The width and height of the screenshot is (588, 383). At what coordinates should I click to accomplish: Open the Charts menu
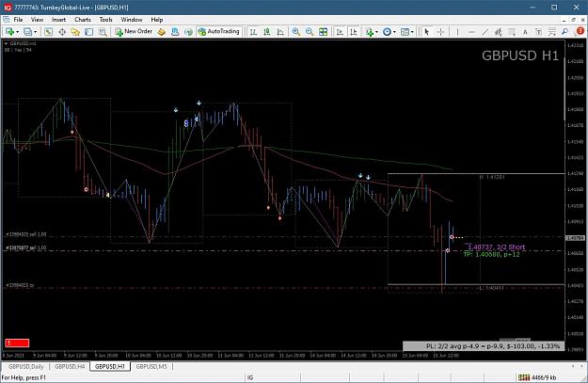click(83, 20)
